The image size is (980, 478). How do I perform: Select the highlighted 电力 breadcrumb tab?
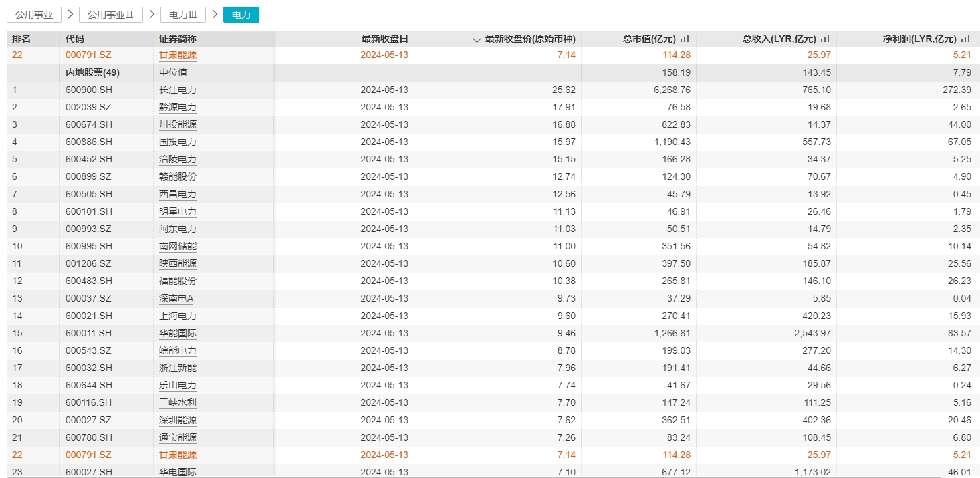click(x=241, y=15)
